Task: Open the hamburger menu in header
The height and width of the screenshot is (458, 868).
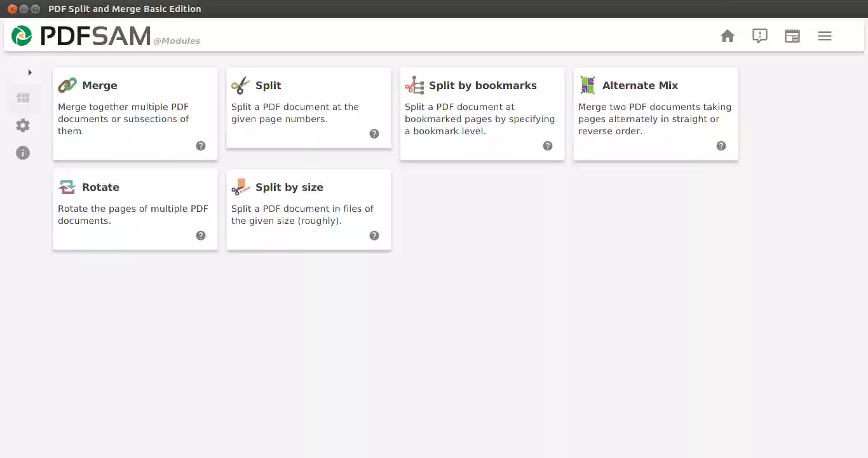Action: (x=825, y=36)
